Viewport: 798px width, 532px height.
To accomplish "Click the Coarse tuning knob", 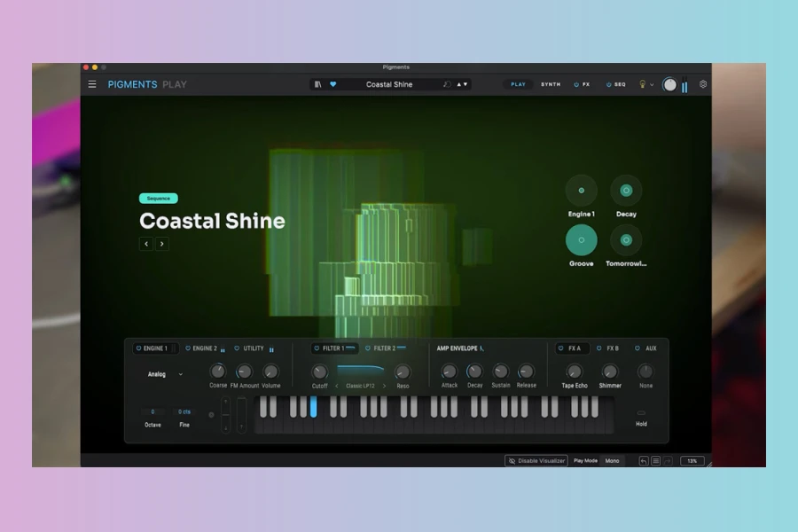I will 218,372.
